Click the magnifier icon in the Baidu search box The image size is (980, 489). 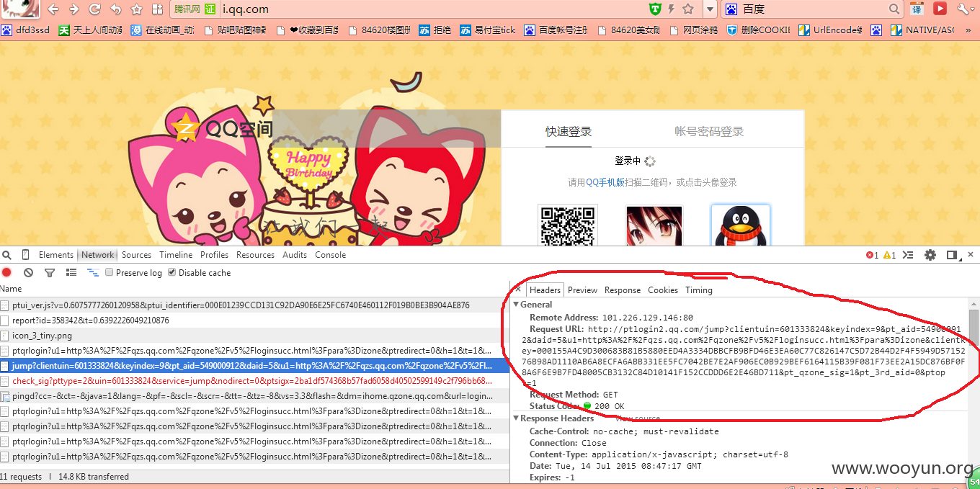(894, 9)
